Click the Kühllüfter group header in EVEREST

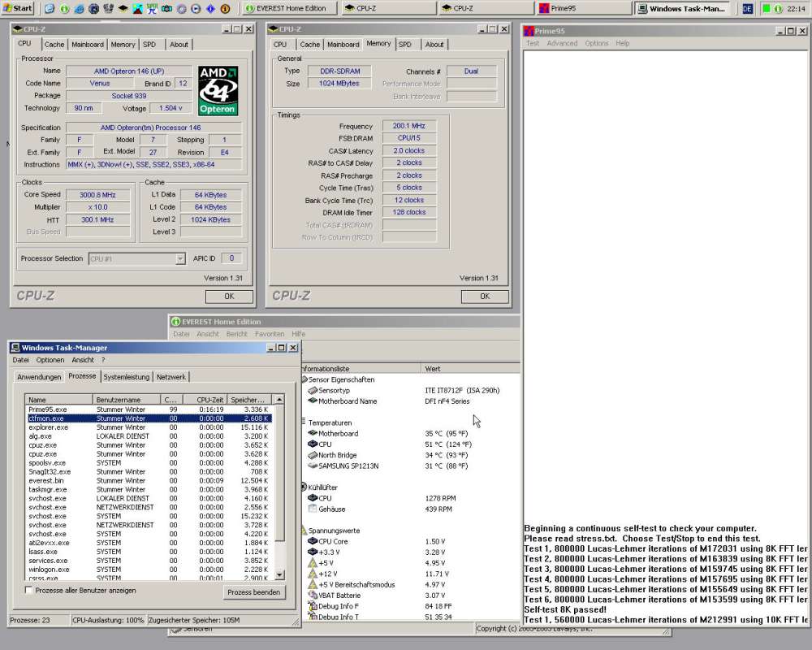(322, 487)
